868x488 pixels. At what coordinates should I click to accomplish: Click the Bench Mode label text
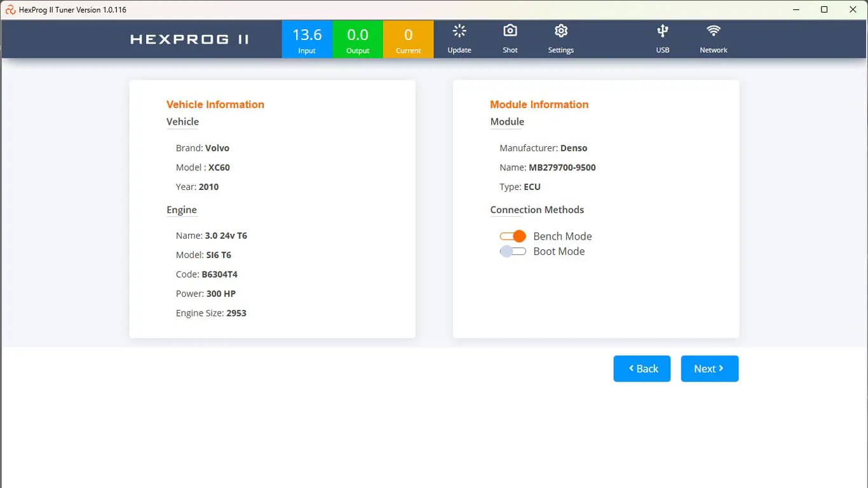(562, 236)
